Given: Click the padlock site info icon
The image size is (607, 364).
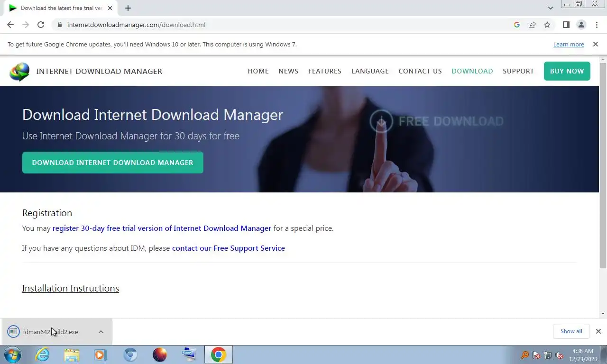Looking at the screenshot, I should point(59,25).
